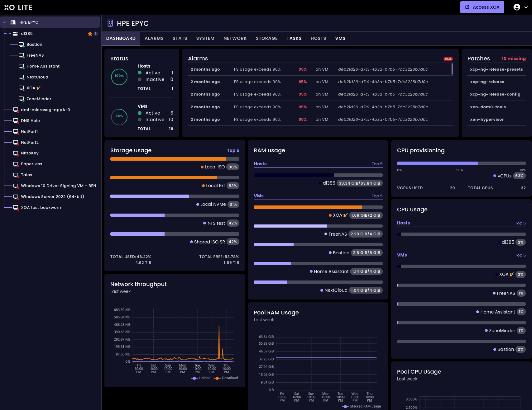Click the Bastion VM monitor icon

pyautogui.click(x=21, y=45)
